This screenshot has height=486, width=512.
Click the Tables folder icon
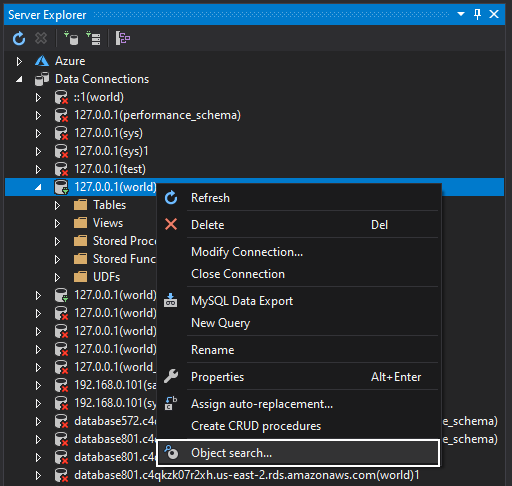click(x=80, y=205)
